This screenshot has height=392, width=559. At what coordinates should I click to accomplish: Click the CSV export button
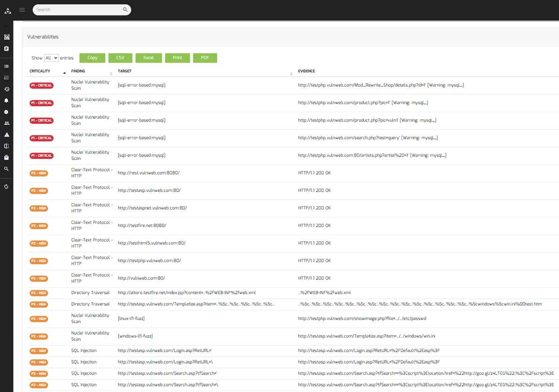pyautogui.click(x=120, y=58)
